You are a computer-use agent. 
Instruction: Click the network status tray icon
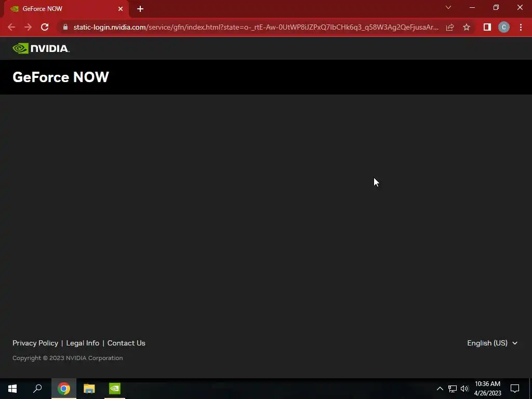(453, 389)
